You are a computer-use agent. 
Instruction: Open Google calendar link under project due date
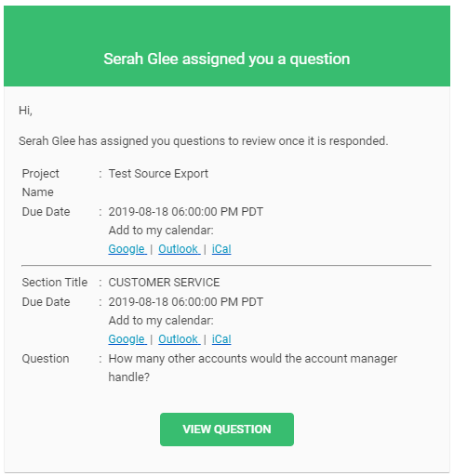click(x=127, y=249)
